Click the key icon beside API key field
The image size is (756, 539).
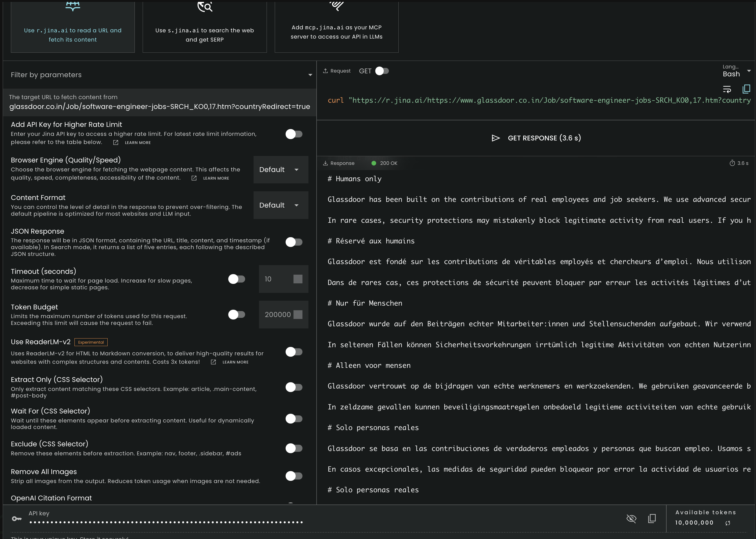(17, 518)
